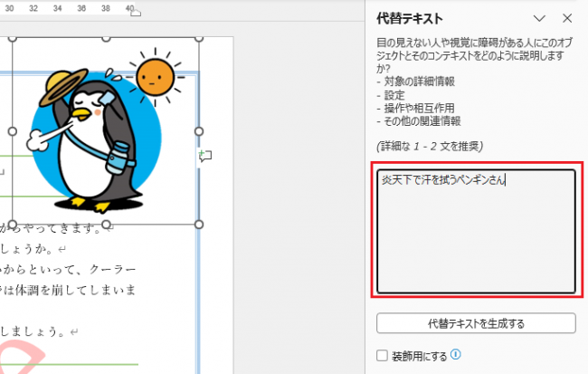This screenshot has height=374, width=588.
Task: Click the bottom-center resize handle of the image
Action: coord(106,224)
